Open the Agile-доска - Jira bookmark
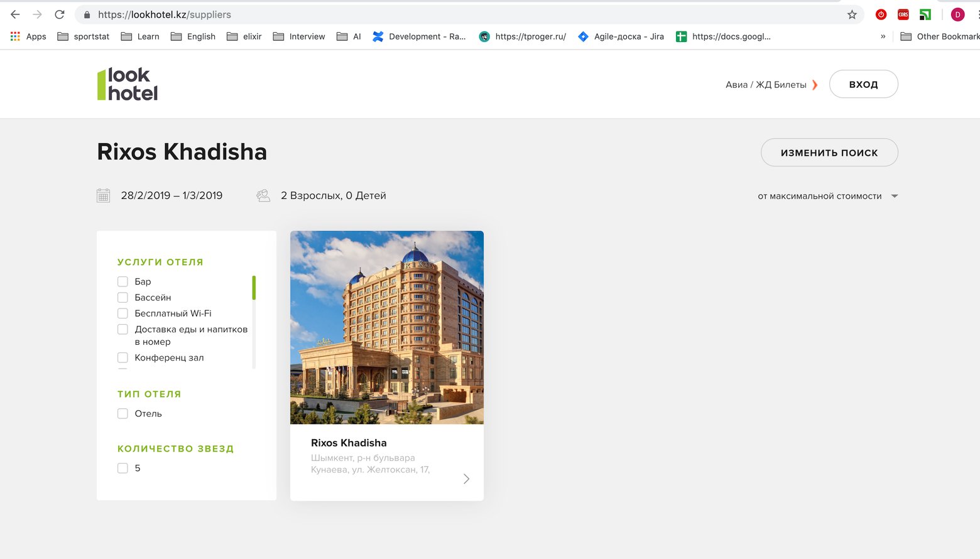The width and height of the screenshot is (980, 559). pos(621,36)
